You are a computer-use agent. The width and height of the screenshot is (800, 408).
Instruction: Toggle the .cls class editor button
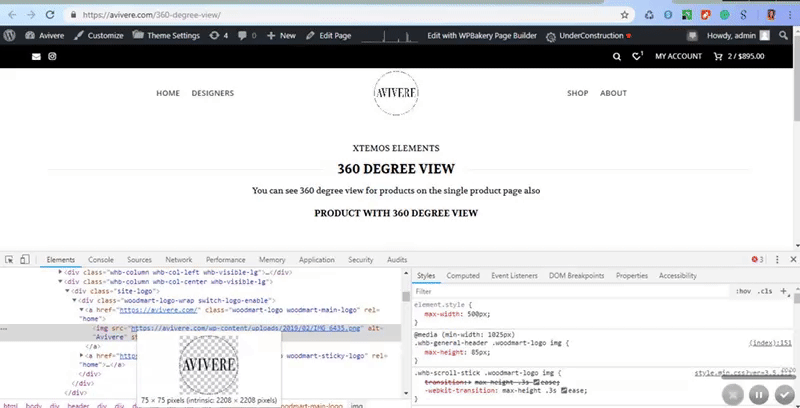click(x=764, y=291)
